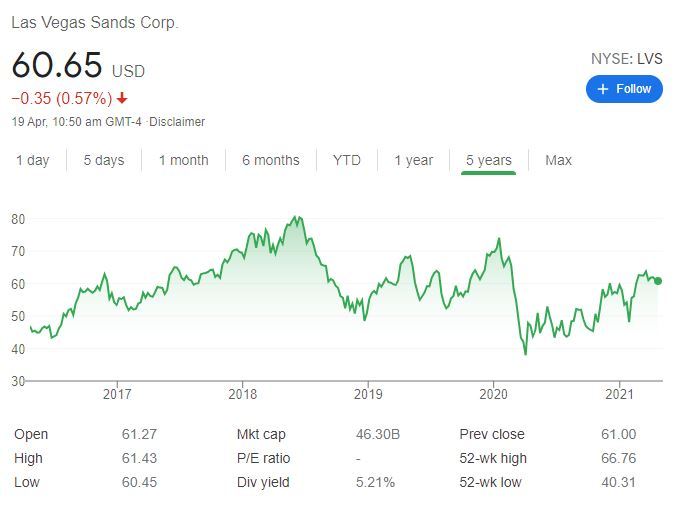
Task: Click the 2018 peak on the price chart
Action: [294, 217]
